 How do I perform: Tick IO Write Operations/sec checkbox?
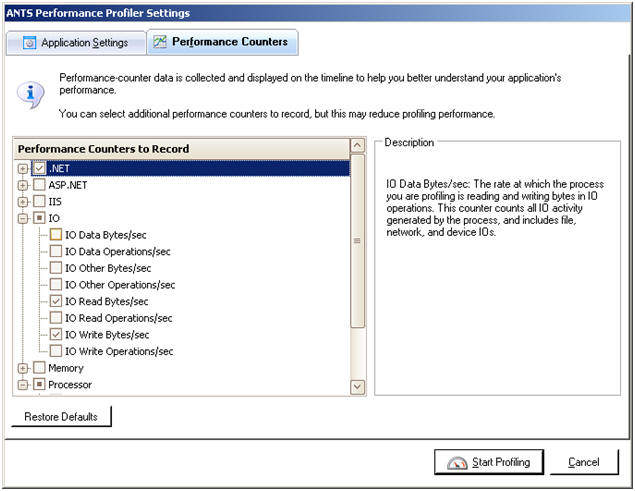pyautogui.click(x=56, y=351)
